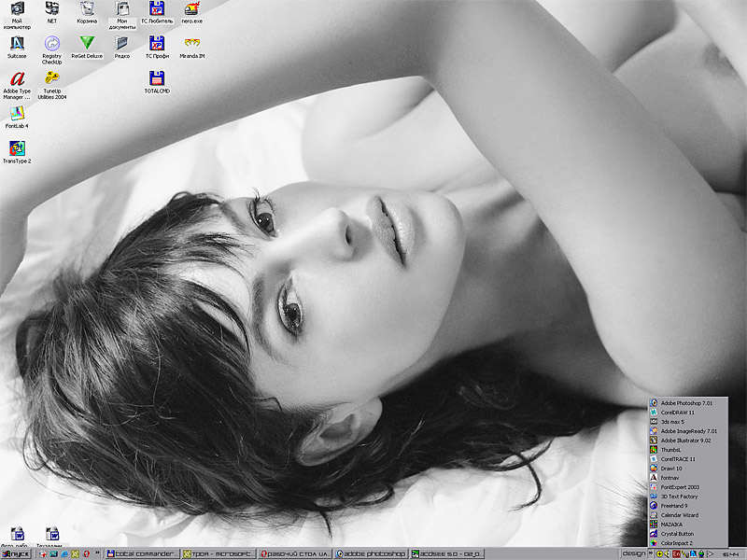The image size is (747, 560).
Task: Choose Adobe ImageReady 7.01 menu entry
Action: 688,431
